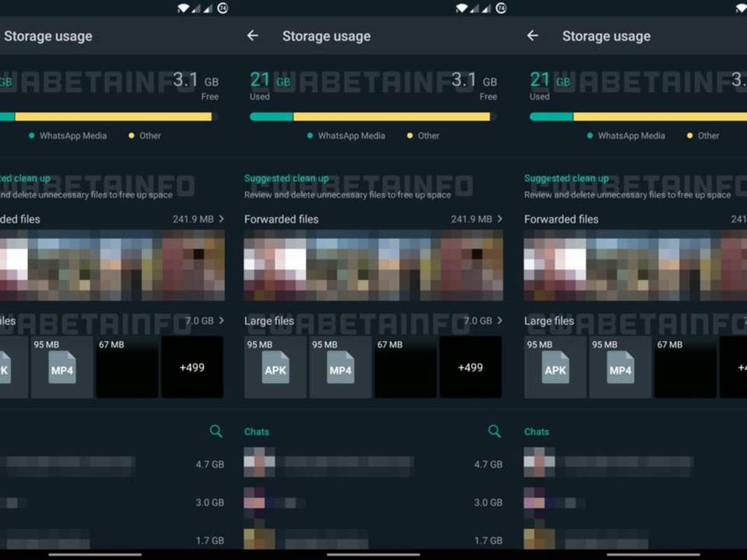The image size is (747, 560).
Task: Click the storage usage bar in middle screen
Action: [371, 116]
